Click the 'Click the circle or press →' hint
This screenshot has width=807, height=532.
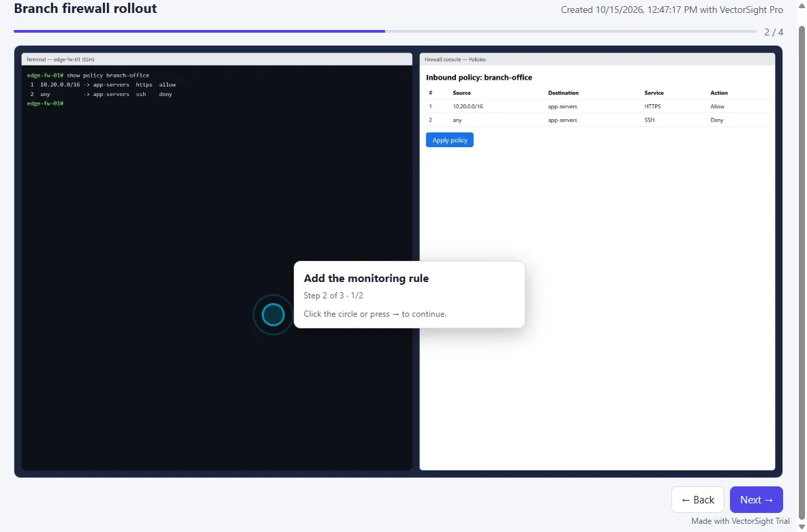375,314
